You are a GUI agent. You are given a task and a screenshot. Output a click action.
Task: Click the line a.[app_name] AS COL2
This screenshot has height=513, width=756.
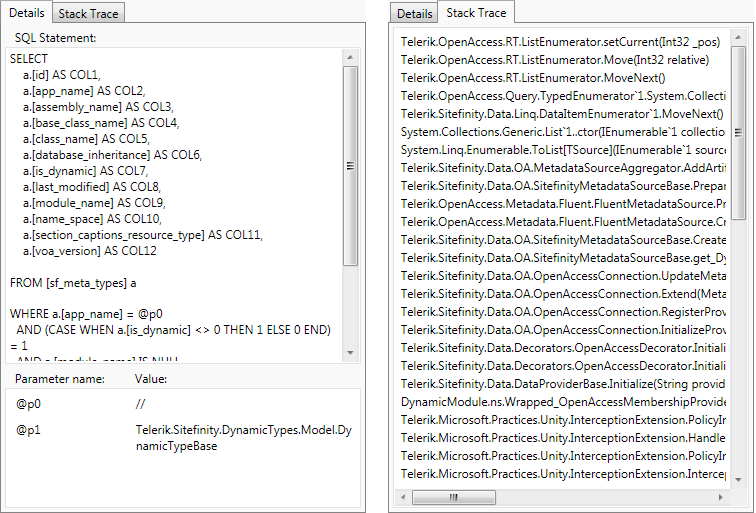click(84, 91)
